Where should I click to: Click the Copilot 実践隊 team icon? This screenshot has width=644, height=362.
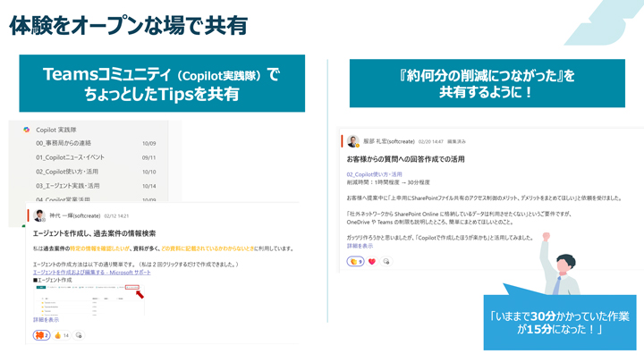click(x=27, y=130)
